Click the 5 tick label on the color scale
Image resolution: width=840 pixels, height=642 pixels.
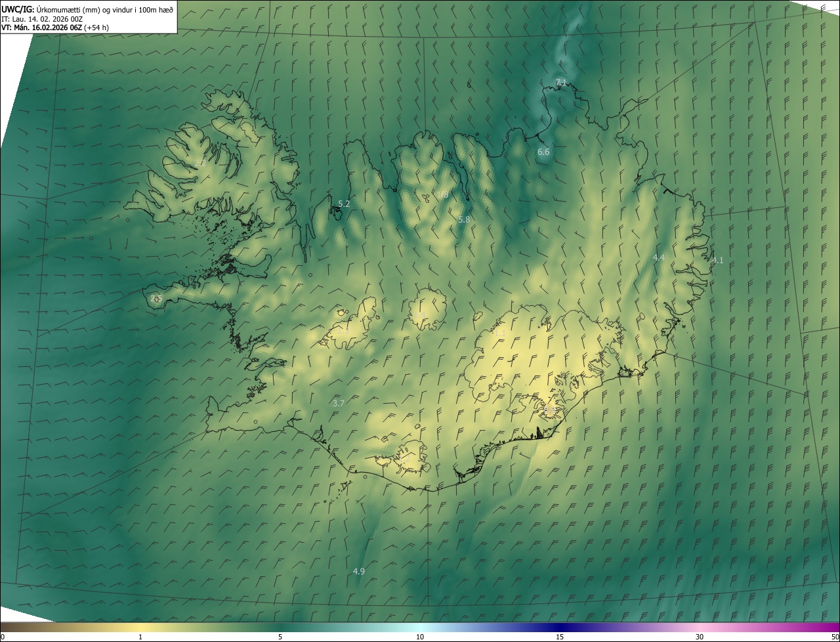pyautogui.click(x=280, y=637)
